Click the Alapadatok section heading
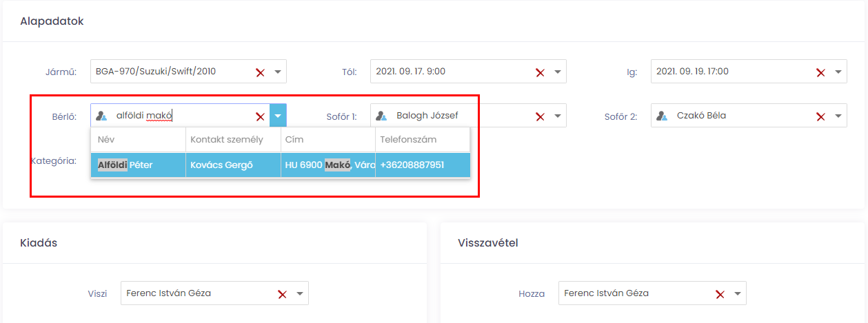868x323 pixels. 52,21
